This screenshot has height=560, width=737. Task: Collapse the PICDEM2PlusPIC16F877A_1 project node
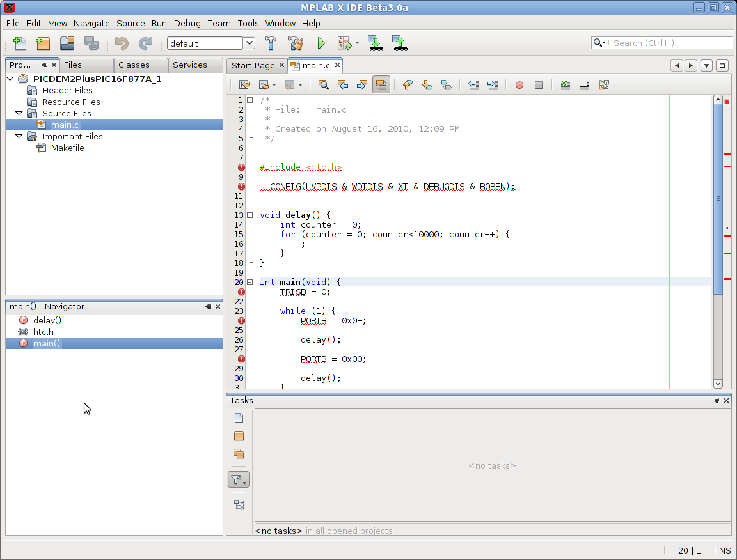tap(10, 79)
